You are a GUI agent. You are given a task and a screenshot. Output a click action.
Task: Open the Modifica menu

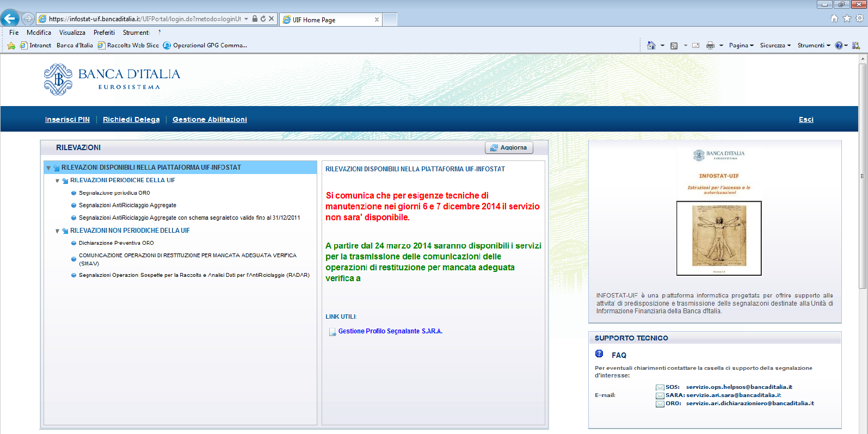[x=39, y=33]
